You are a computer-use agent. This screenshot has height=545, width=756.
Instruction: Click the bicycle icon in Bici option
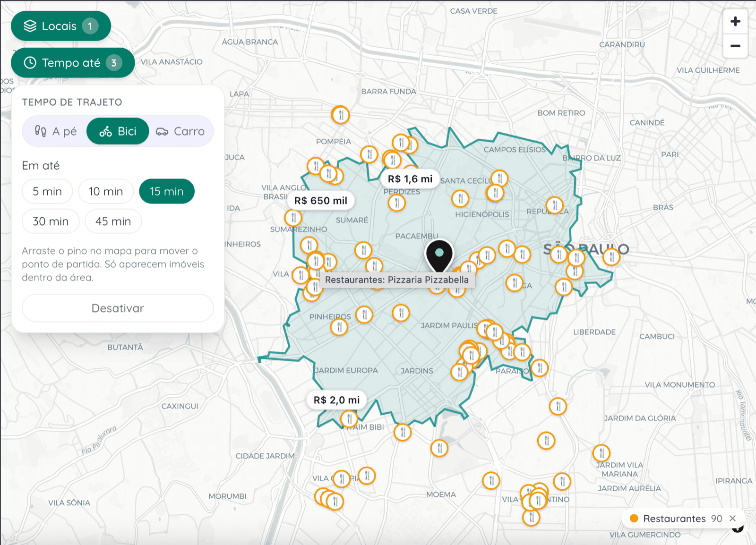pyautogui.click(x=105, y=131)
